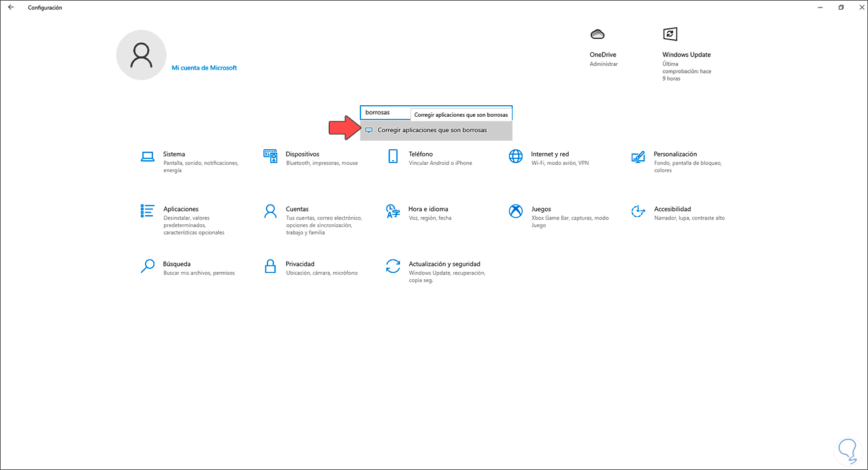Viewport: 868px width, 470px height.
Task: Open the Cuentas person icon
Action: (x=270, y=210)
